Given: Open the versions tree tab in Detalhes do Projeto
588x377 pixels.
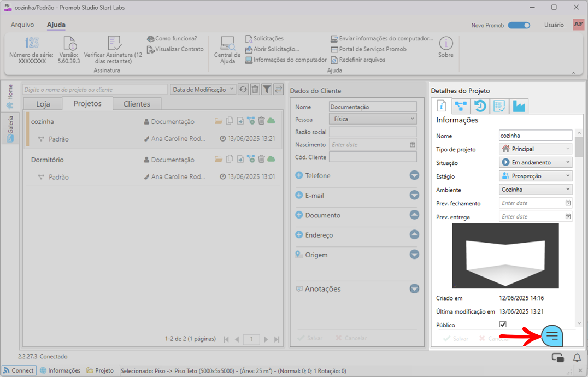Looking at the screenshot, I should coord(461,106).
